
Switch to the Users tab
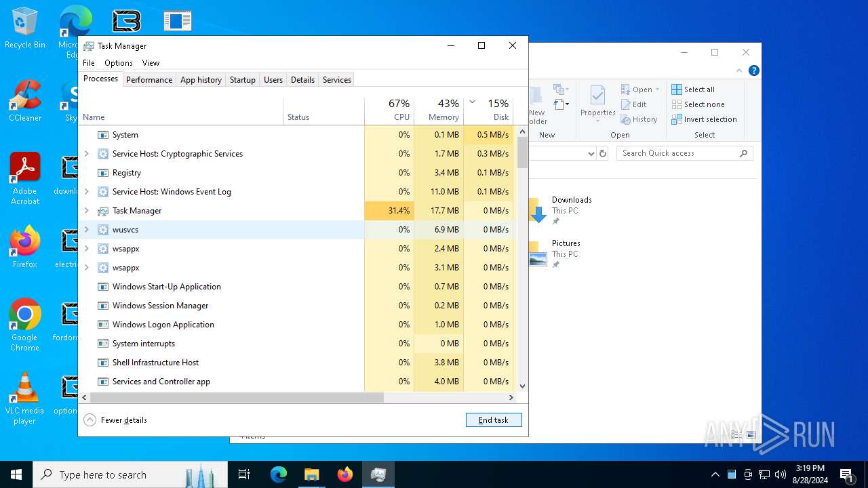tap(273, 80)
